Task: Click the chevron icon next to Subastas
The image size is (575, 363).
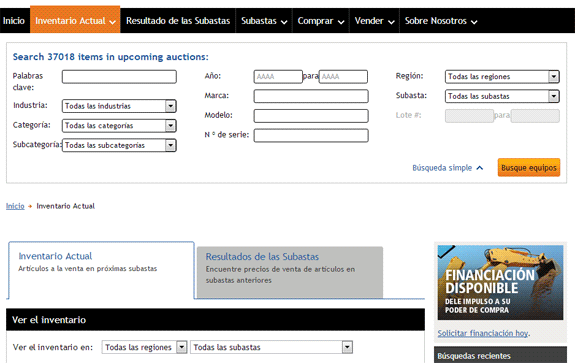Action: (x=284, y=22)
